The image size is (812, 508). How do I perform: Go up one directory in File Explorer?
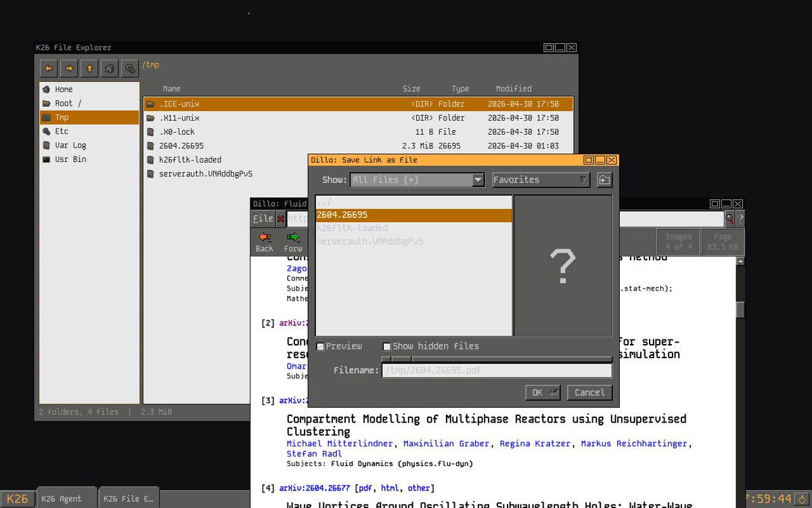89,68
